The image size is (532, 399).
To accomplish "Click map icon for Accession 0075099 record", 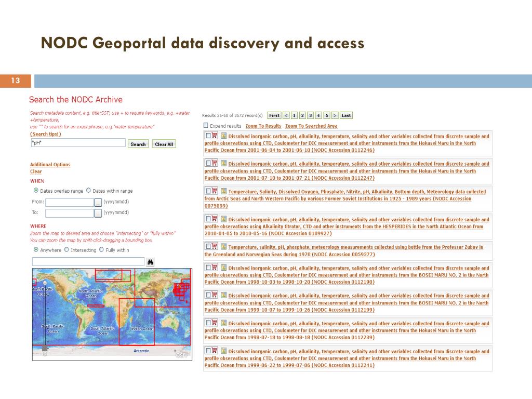I will coord(223,191).
